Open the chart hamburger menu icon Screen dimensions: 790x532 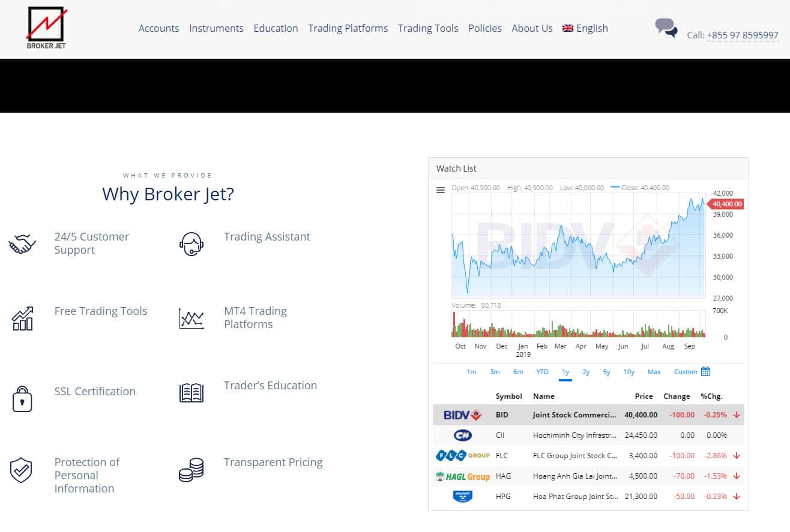pyautogui.click(x=441, y=190)
